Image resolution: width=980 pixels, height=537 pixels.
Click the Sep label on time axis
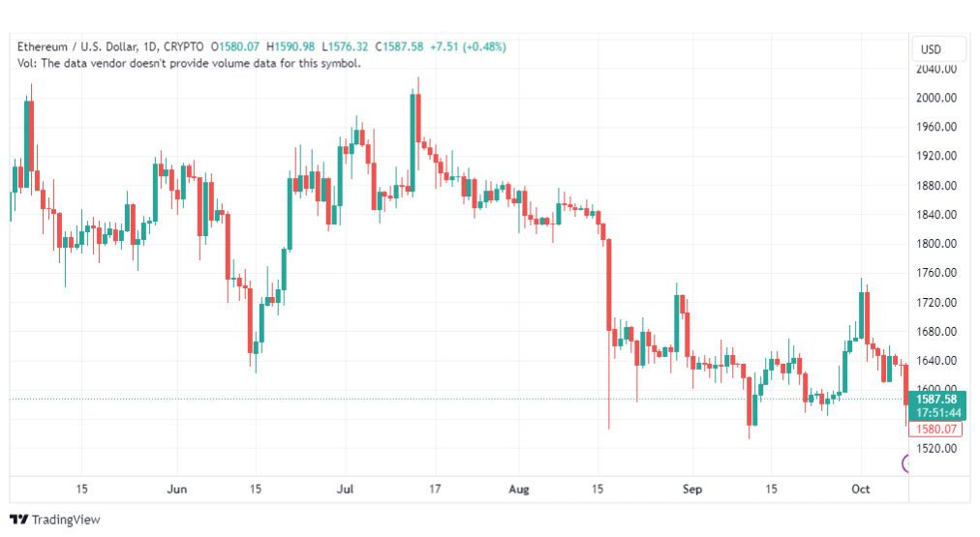[x=691, y=489]
